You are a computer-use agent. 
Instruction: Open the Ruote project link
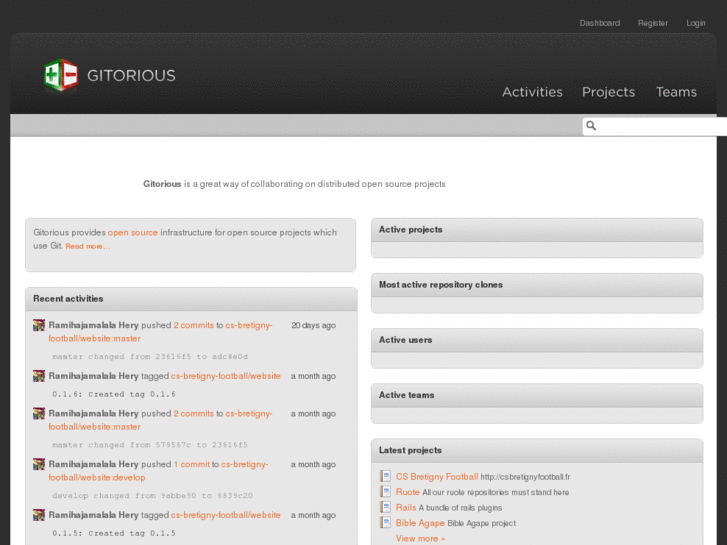pyautogui.click(x=408, y=492)
